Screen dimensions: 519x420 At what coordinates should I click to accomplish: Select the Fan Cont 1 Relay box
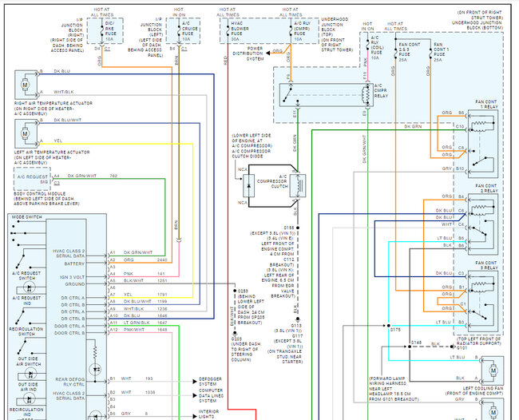point(483,145)
